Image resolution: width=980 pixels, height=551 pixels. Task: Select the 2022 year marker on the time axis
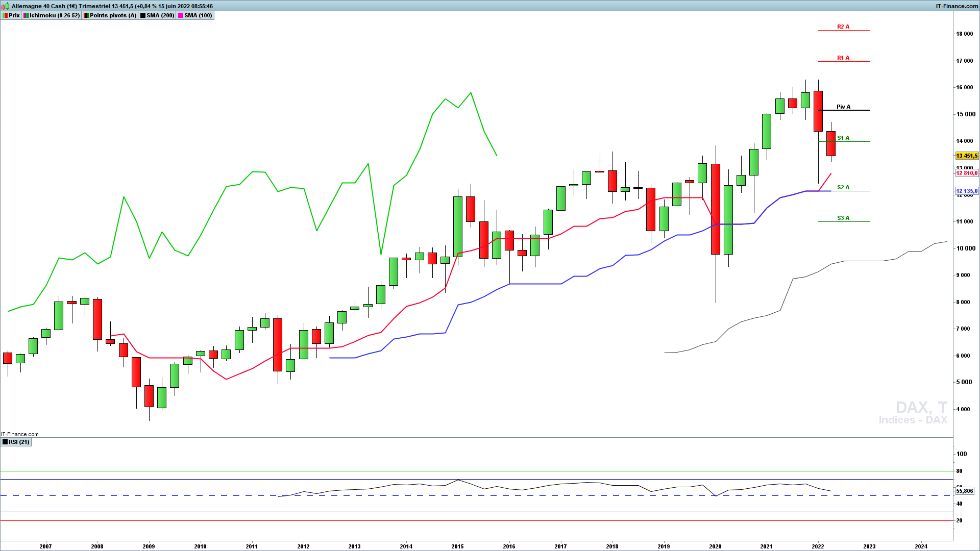click(x=818, y=546)
